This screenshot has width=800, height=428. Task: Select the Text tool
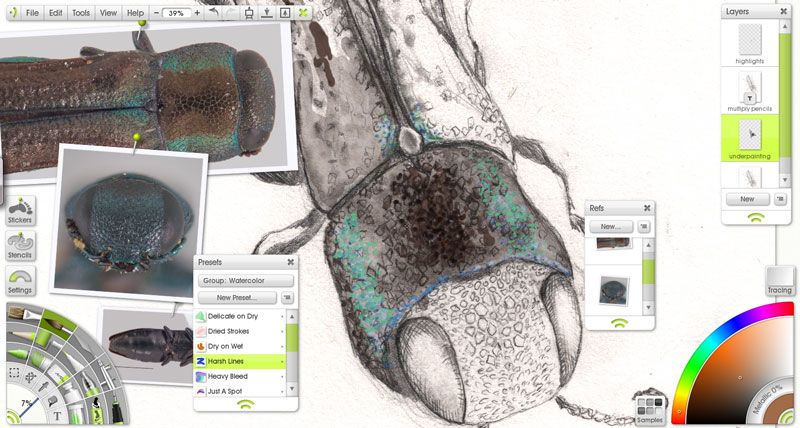pos(57,416)
